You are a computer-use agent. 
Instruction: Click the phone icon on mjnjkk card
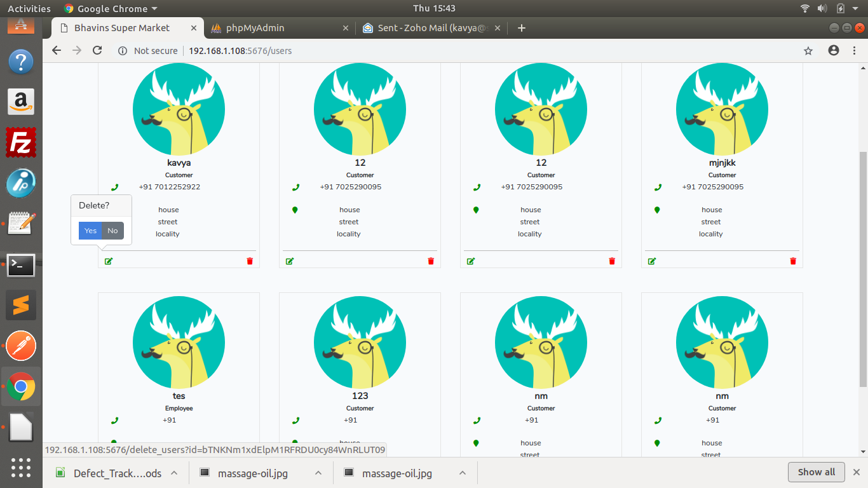[x=658, y=187]
